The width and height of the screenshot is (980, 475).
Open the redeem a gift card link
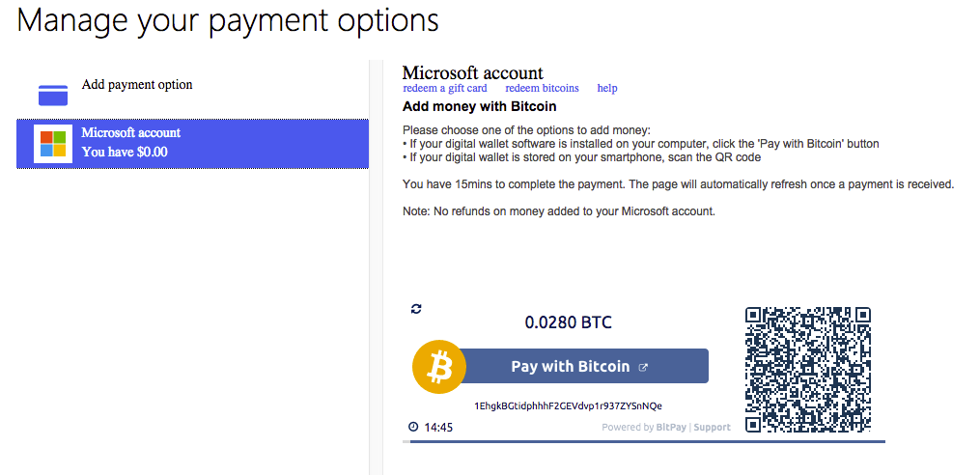click(x=445, y=89)
